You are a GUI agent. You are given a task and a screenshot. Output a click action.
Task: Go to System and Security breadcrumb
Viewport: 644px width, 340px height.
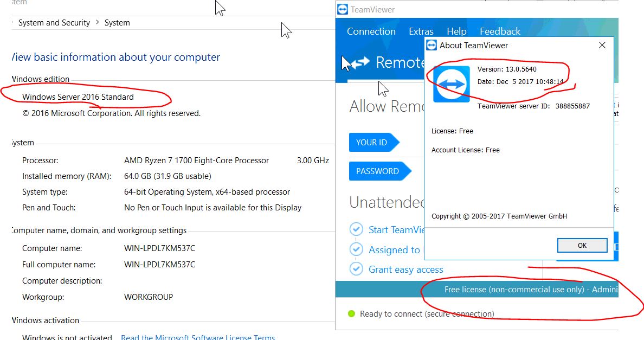(x=54, y=23)
